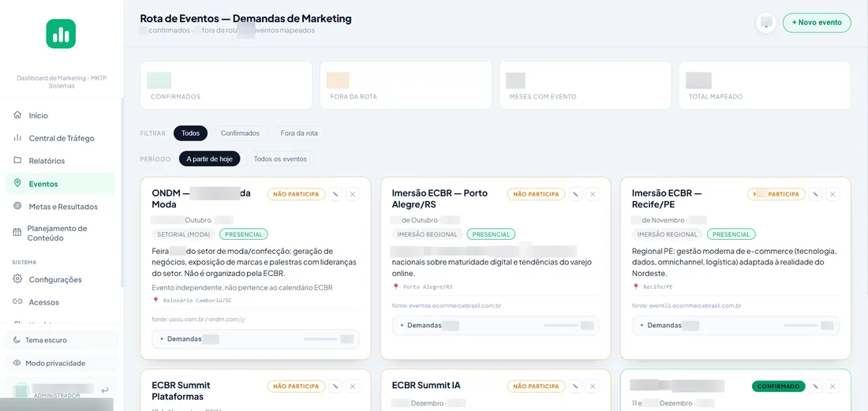Open Central de Tráfego in sidebar
This screenshot has width=868, height=411.
click(60, 138)
